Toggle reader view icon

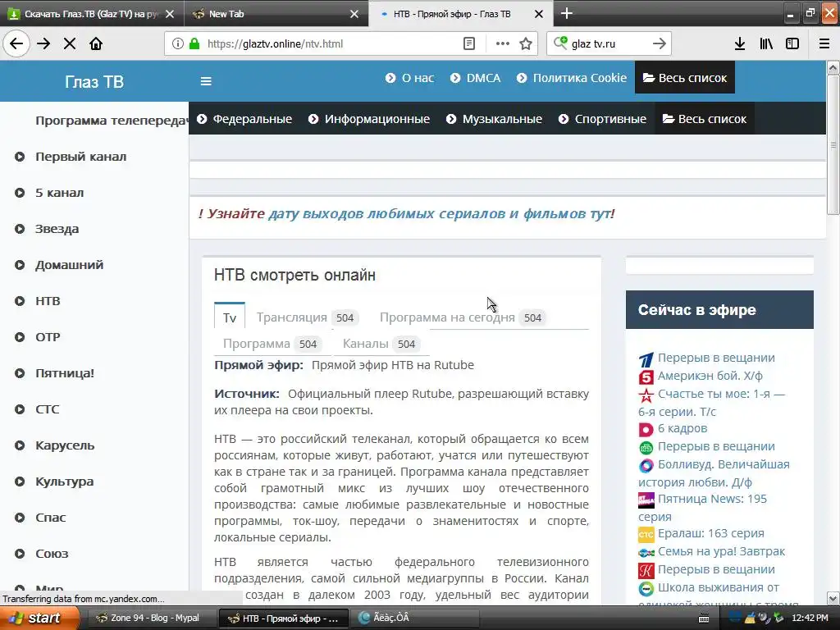(x=468, y=43)
